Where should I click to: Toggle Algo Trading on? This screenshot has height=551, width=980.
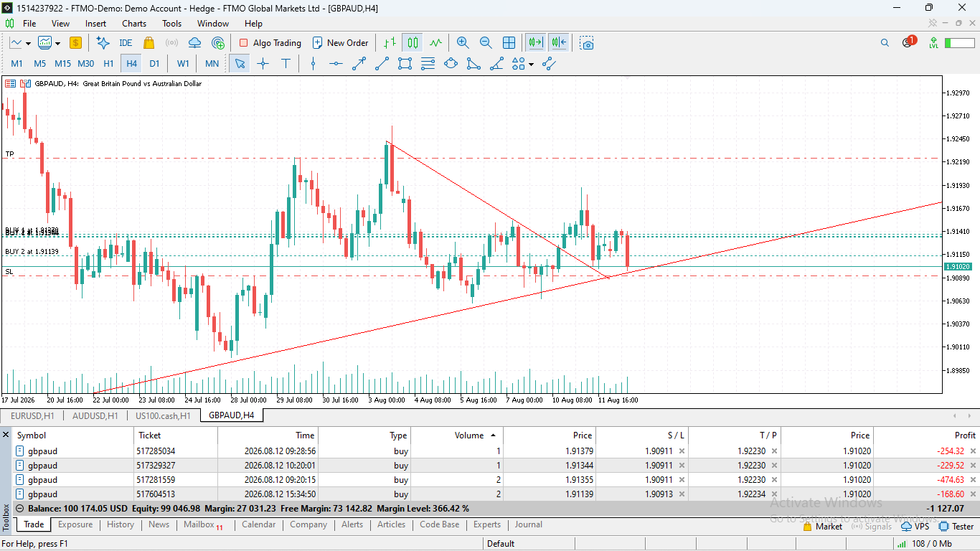(x=270, y=42)
